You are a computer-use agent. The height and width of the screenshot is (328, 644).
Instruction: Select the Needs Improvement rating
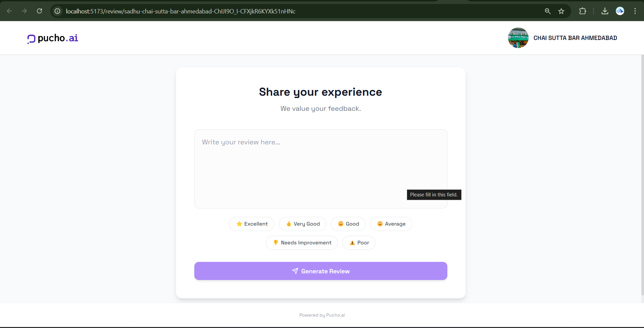(302, 243)
